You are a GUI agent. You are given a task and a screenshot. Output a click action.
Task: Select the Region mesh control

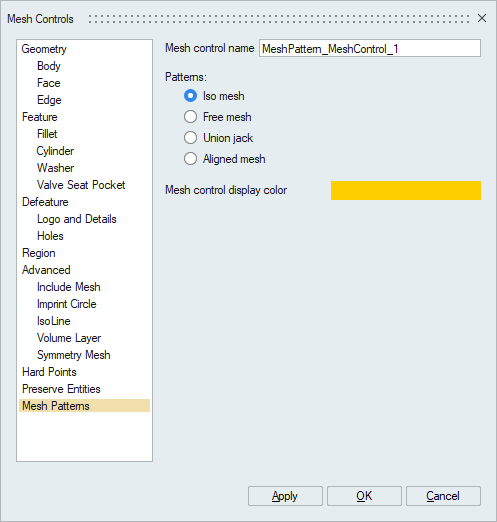pyautogui.click(x=39, y=253)
